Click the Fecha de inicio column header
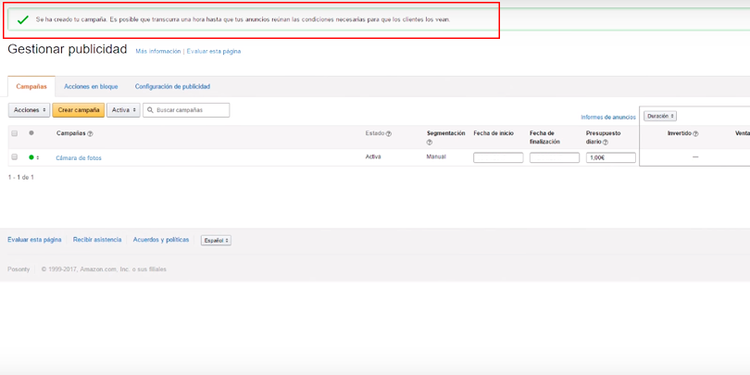750x375 pixels. pyautogui.click(x=494, y=133)
